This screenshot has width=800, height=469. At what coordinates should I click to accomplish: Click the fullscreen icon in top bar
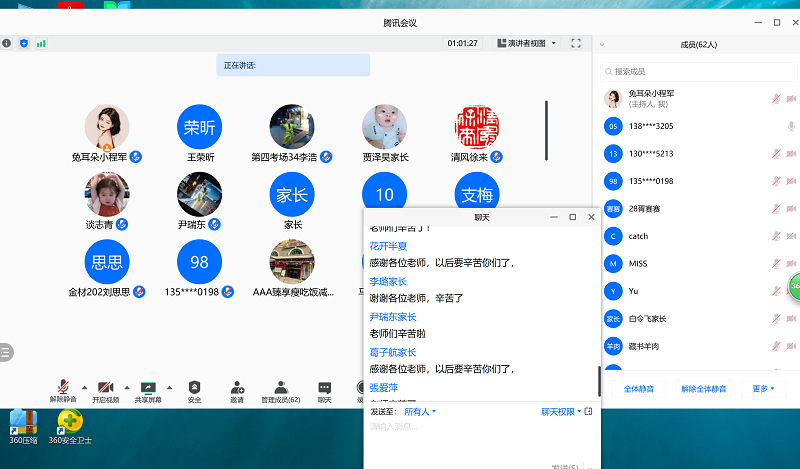[576, 43]
